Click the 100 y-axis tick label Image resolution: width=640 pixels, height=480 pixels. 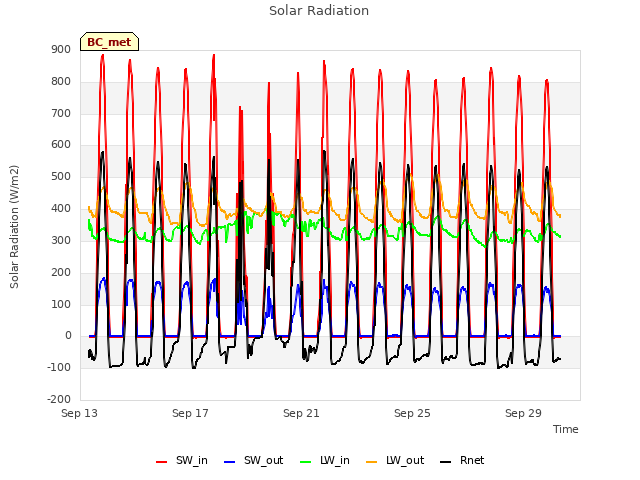pyautogui.click(x=61, y=304)
